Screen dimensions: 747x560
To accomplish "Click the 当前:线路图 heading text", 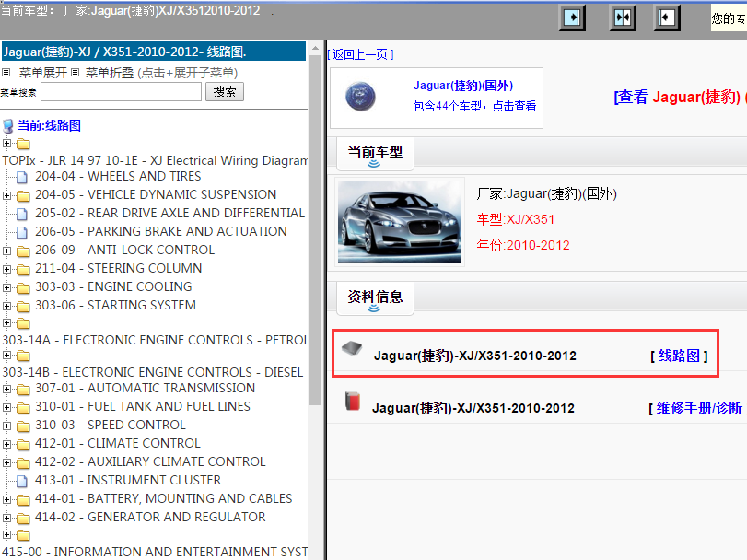I will (x=49, y=125).
